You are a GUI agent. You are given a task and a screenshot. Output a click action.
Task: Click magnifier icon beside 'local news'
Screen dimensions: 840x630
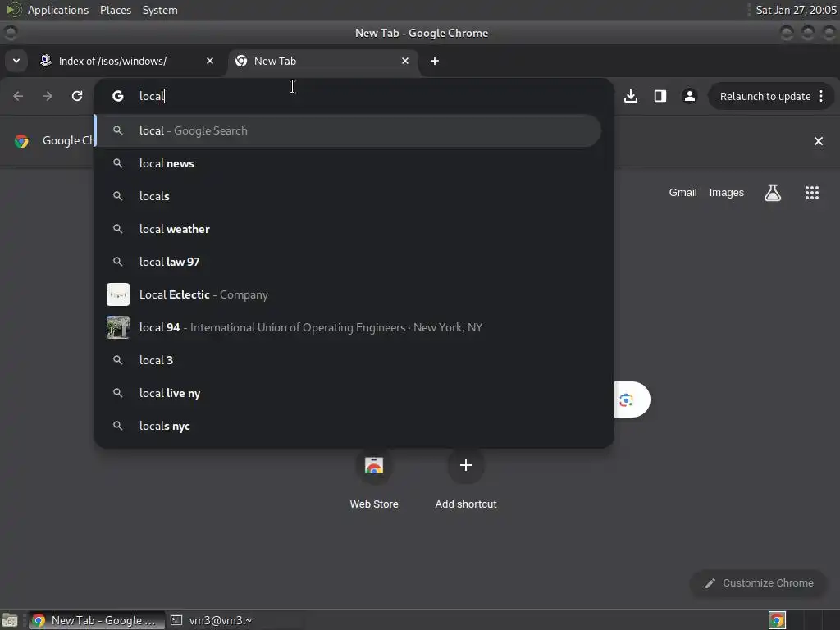[x=118, y=163]
